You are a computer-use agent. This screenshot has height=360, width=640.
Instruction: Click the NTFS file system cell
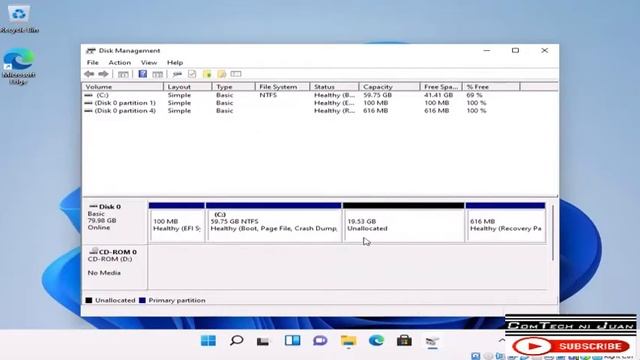pos(268,95)
